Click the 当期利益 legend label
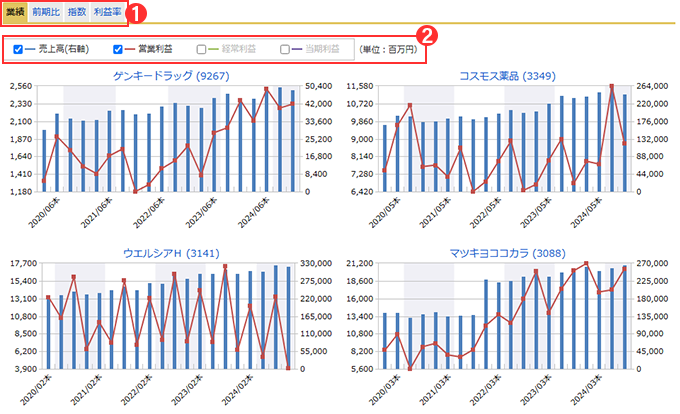This screenshot has height=414, width=680. coord(322,49)
